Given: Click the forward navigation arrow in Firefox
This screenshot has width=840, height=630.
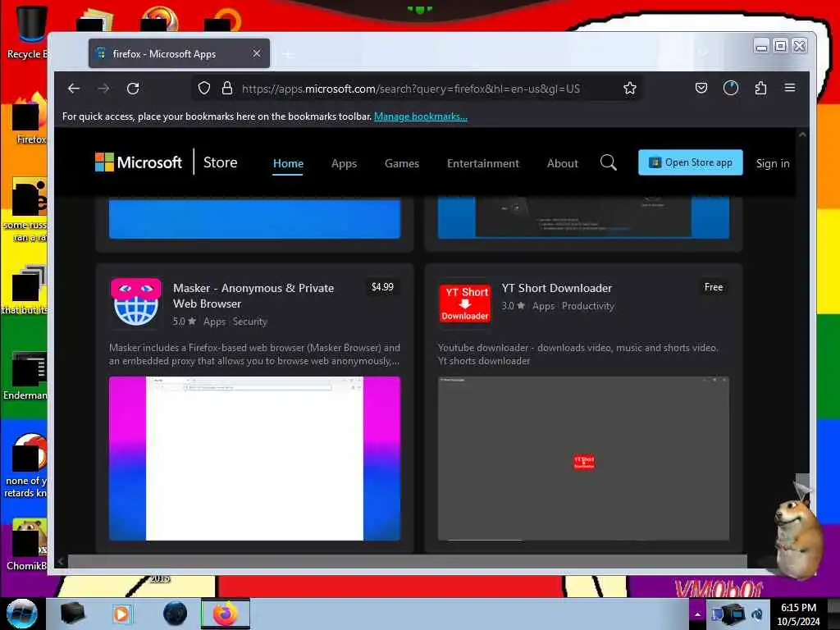Looking at the screenshot, I should [103, 89].
